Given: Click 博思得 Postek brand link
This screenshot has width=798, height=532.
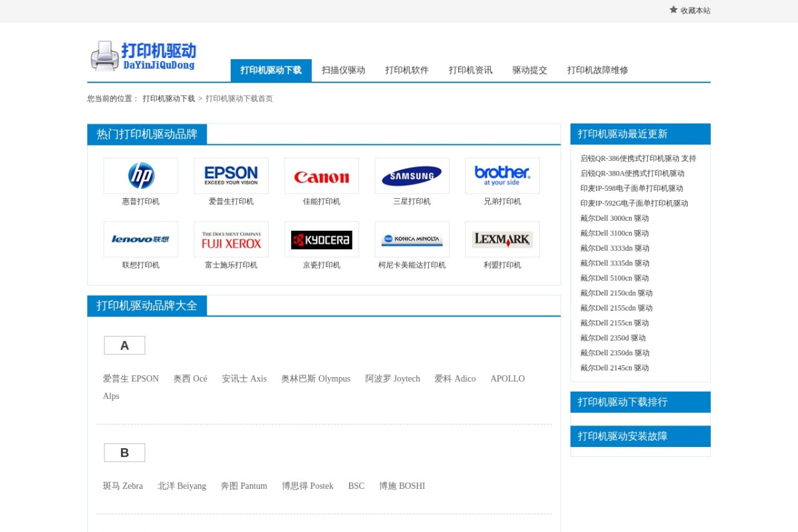Looking at the screenshot, I should click(308, 486).
